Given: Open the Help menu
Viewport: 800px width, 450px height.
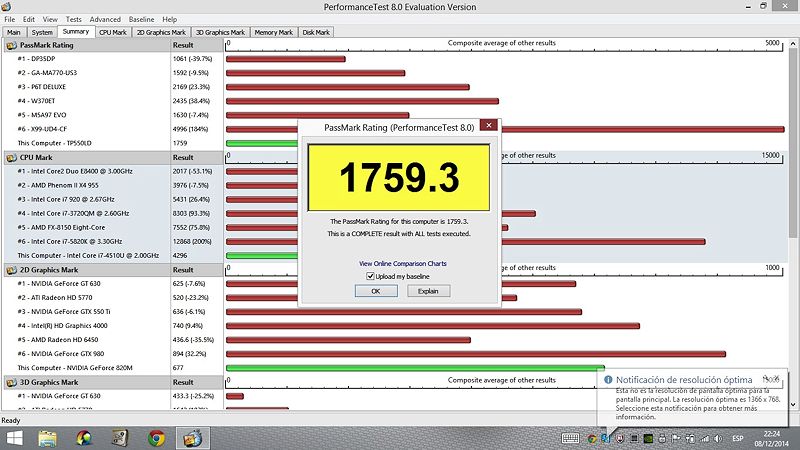Looking at the screenshot, I should [x=169, y=19].
